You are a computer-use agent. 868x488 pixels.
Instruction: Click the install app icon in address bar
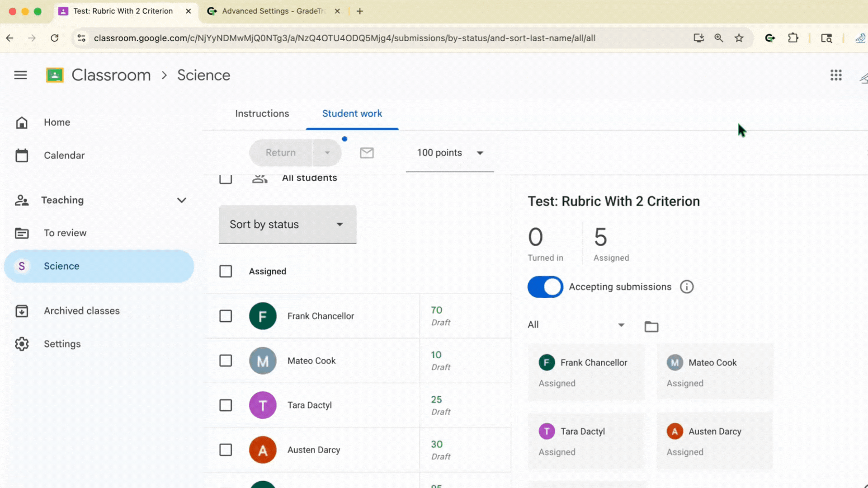pyautogui.click(x=699, y=38)
